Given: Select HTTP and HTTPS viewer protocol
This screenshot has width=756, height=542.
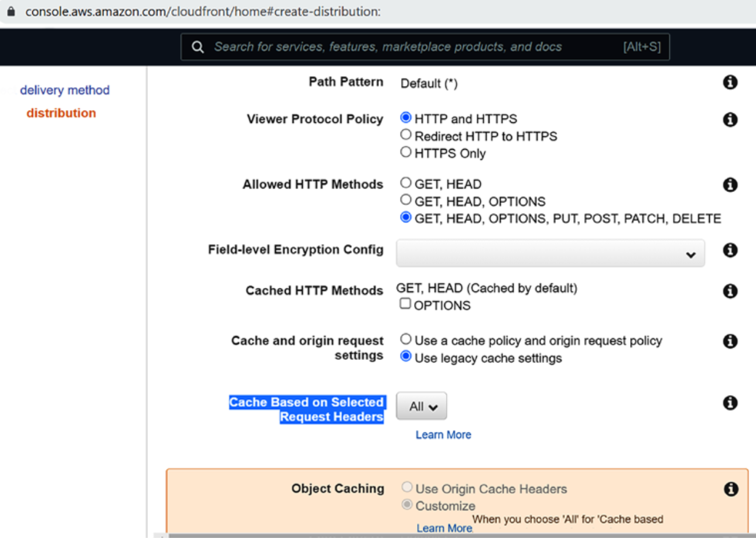Looking at the screenshot, I should point(405,118).
